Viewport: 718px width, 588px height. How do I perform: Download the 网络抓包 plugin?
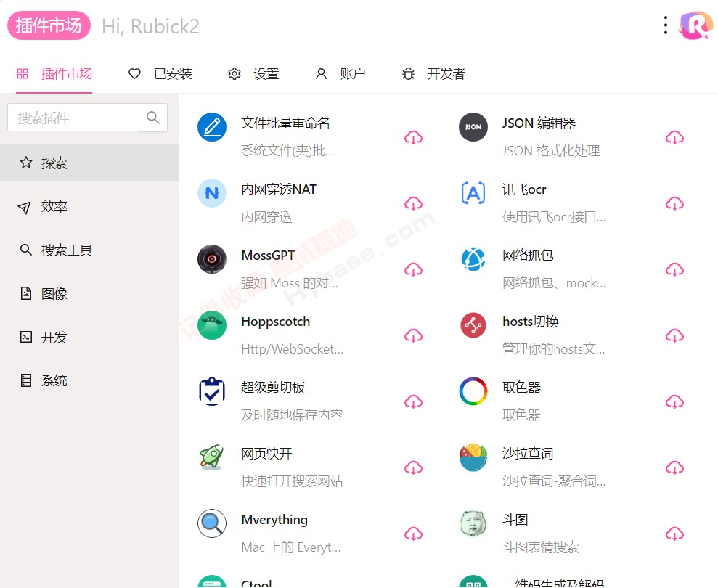pos(674,269)
